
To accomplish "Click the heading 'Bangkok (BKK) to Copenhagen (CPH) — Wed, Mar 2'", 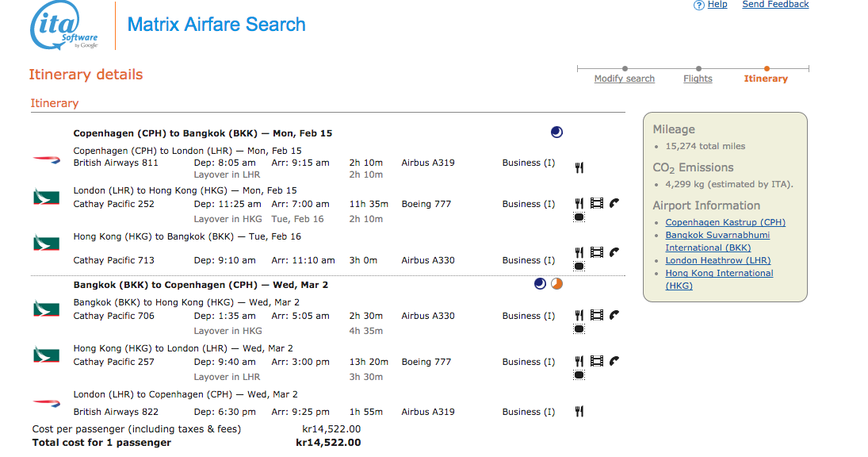I will 201,285.
